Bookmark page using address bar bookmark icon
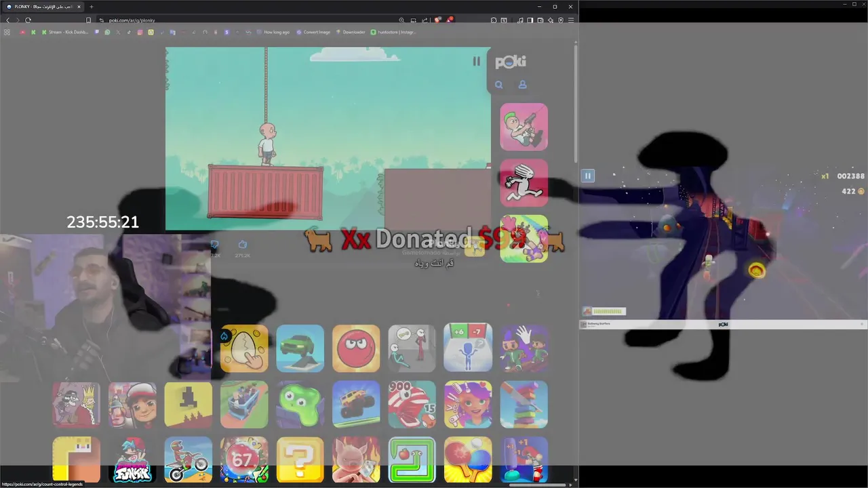Image resolution: width=868 pixels, height=488 pixels. (88, 20)
